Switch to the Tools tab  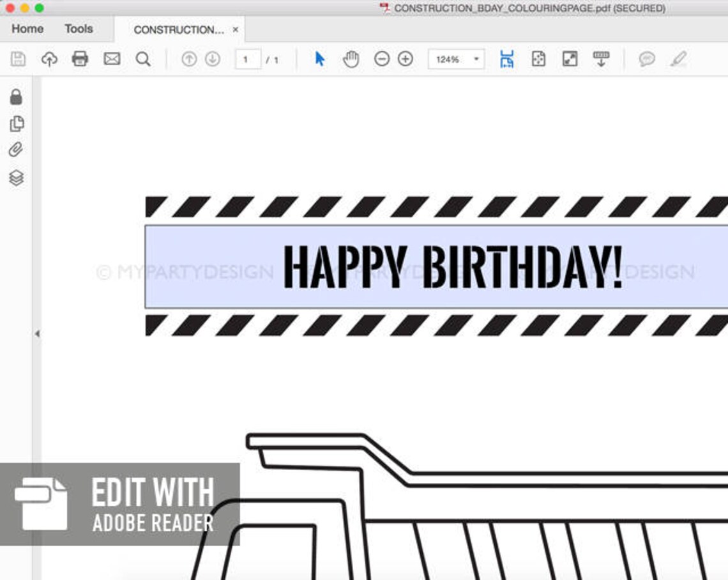tap(79, 29)
